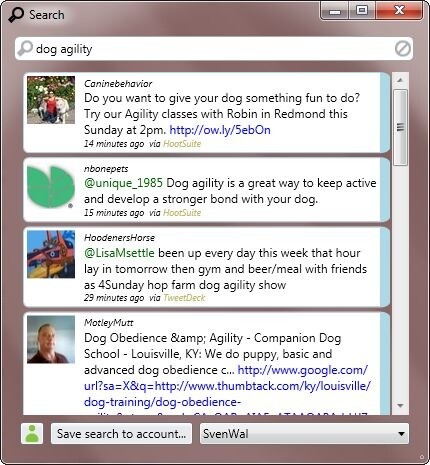
Task: Open the thumbtack.com Google URL link
Action: click(x=227, y=386)
